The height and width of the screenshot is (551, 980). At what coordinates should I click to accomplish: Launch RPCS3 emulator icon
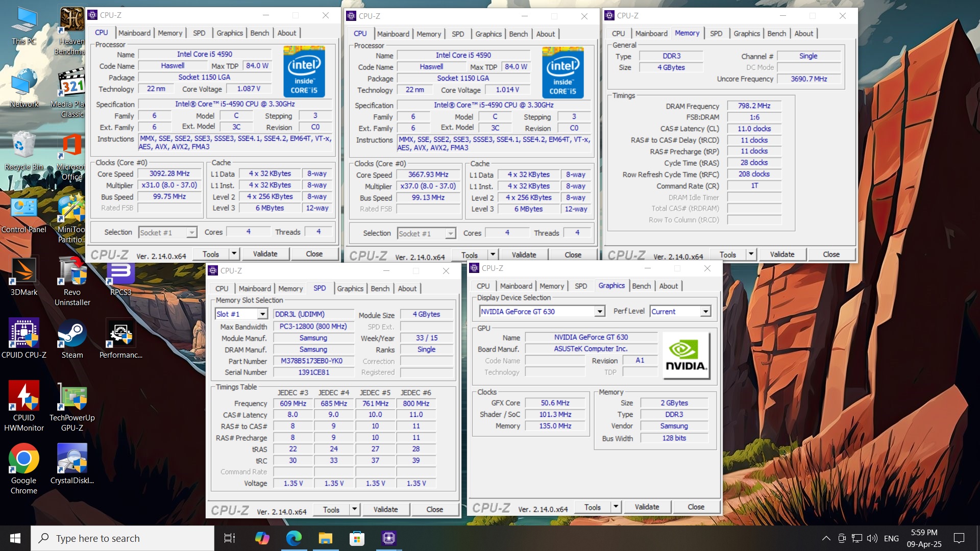120,280
